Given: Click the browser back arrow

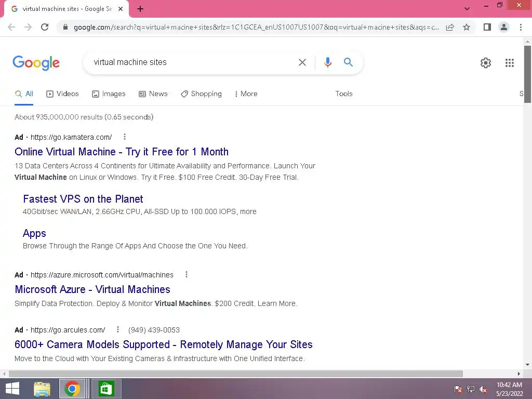Looking at the screenshot, I should pos(11,27).
